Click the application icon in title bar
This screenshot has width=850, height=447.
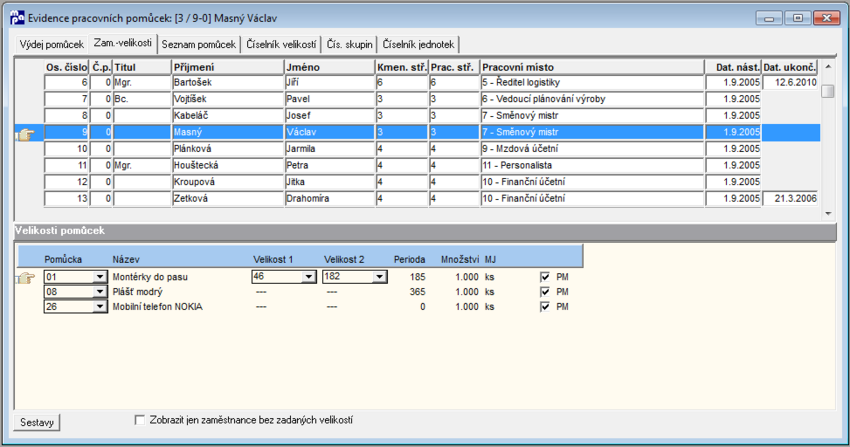click(x=17, y=18)
